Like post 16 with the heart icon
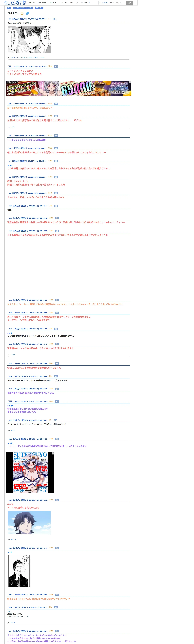 pos(50,344)
